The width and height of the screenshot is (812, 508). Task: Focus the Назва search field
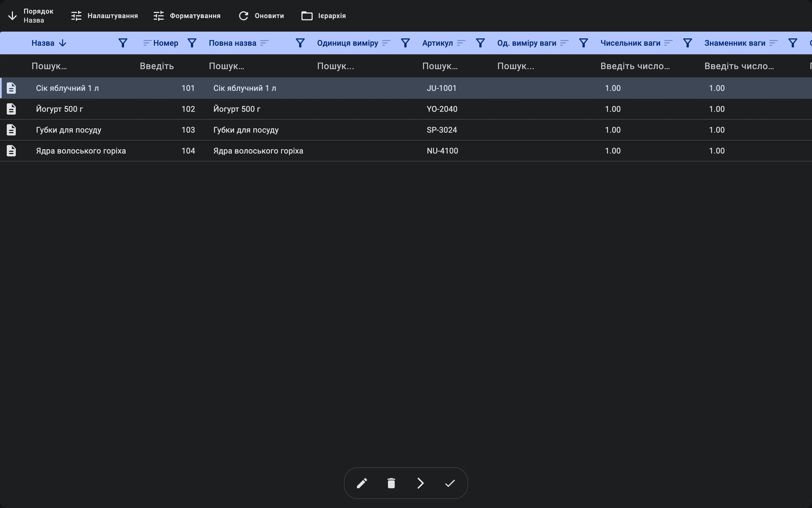79,66
